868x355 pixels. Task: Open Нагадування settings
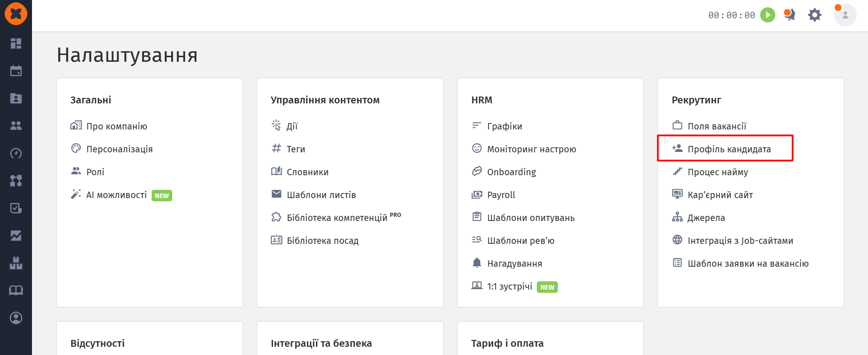pos(507,263)
